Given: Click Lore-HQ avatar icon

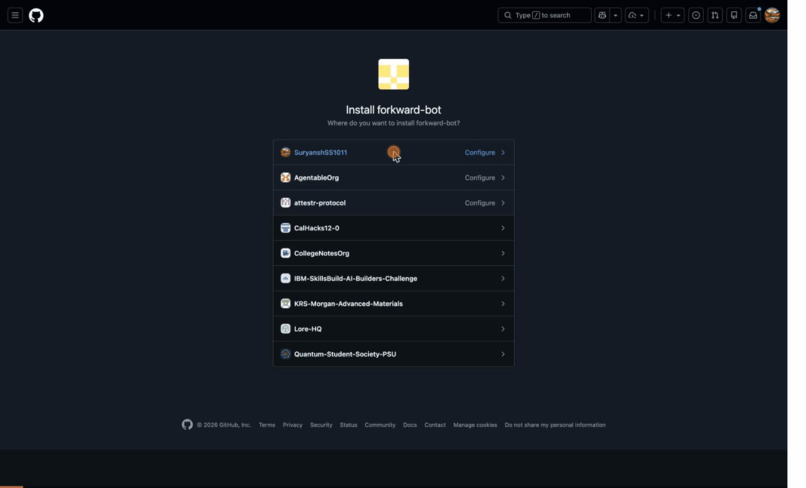Looking at the screenshot, I should [x=285, y=329].
